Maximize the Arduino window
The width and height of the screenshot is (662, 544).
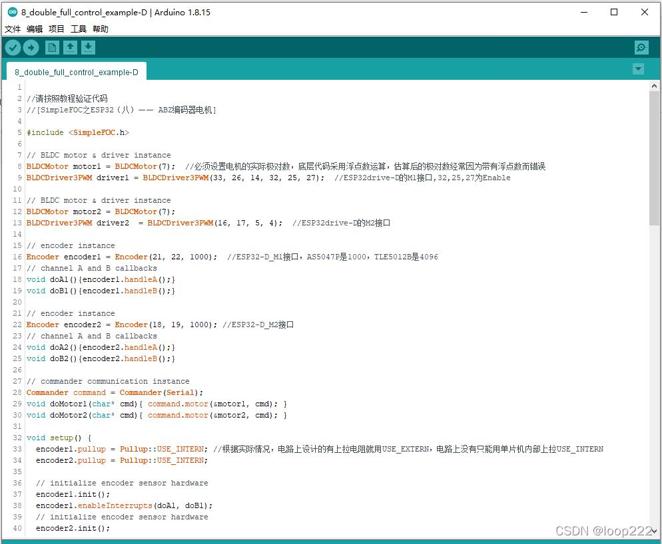(614, 12)
